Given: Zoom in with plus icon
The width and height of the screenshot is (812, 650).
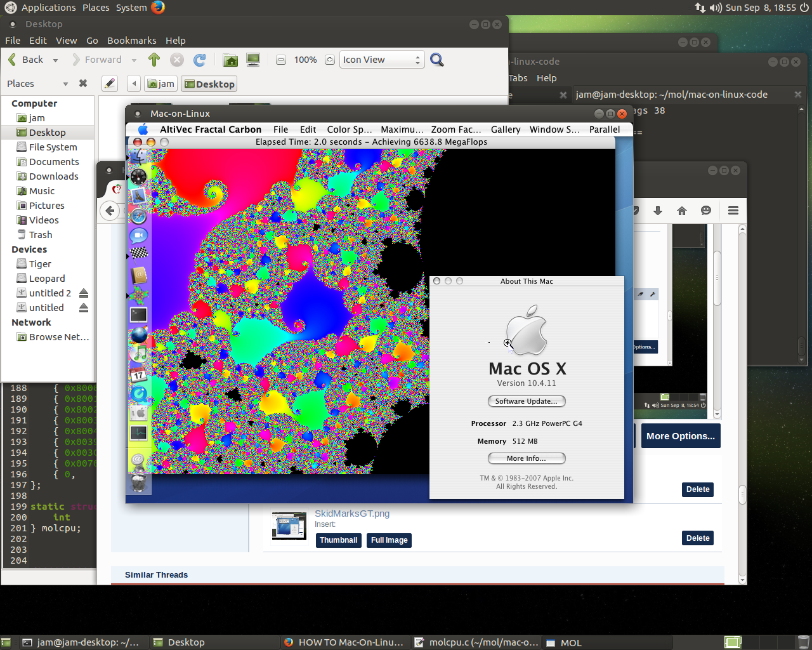Looking at the screenshot, I should (329, 60).
